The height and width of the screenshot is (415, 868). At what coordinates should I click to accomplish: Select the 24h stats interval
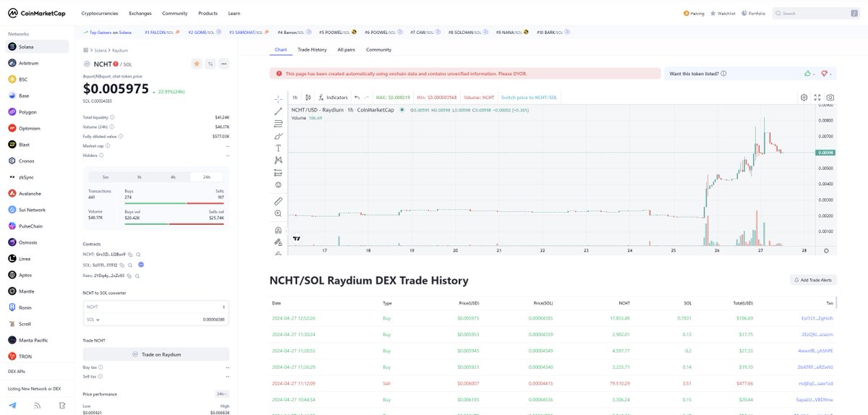pos(207,176)
